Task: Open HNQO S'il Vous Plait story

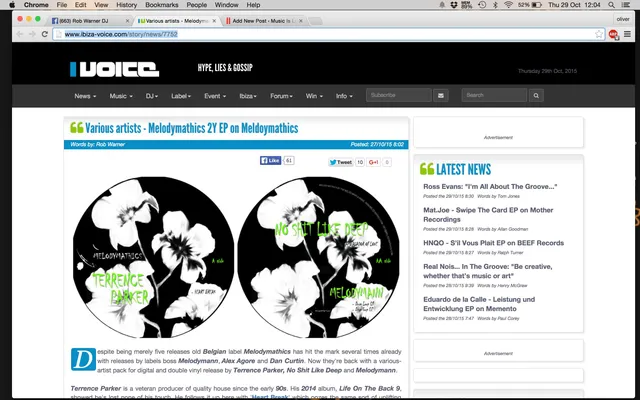Action: tap(493, 243)
